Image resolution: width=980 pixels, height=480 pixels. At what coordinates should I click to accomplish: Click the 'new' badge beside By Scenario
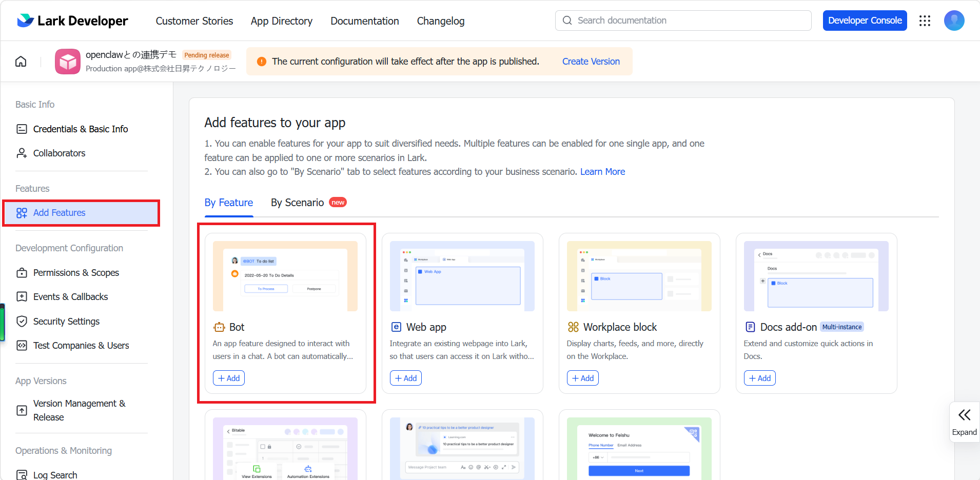338,203
